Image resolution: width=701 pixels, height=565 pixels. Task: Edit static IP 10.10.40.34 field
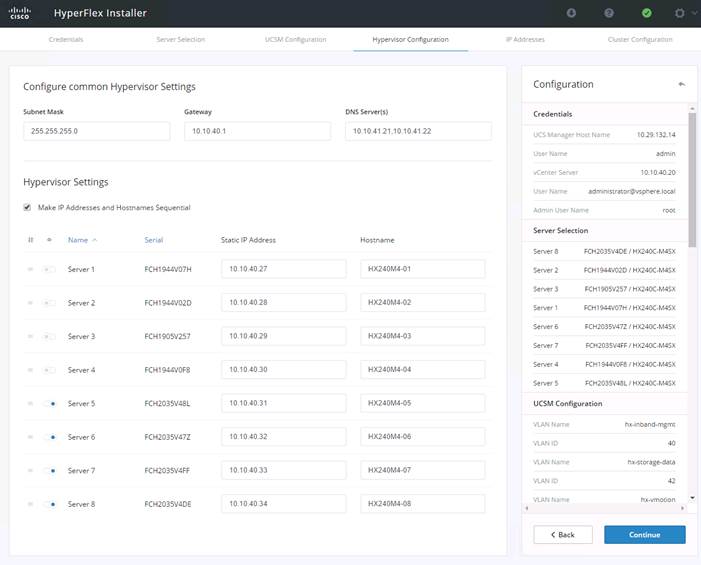coord(283,503)
